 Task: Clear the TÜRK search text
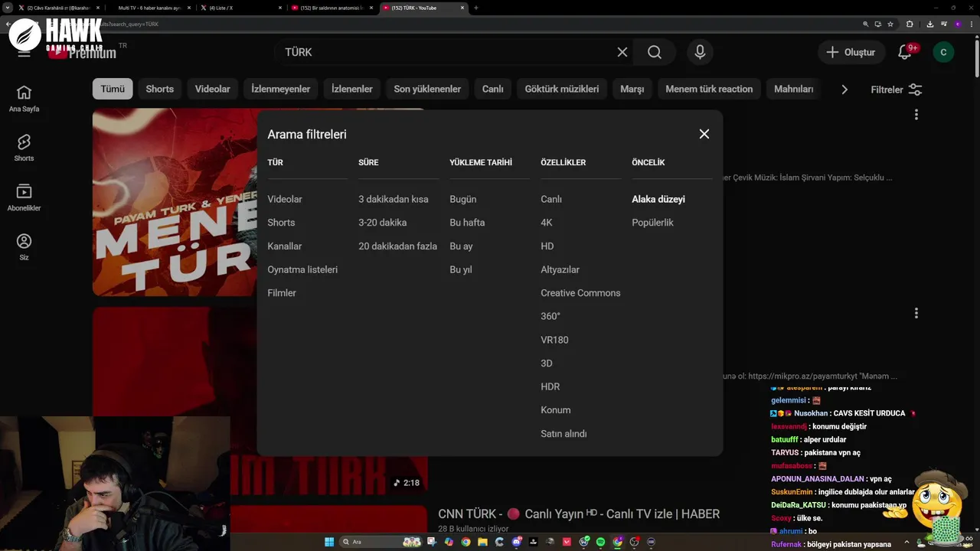[622, 52]
